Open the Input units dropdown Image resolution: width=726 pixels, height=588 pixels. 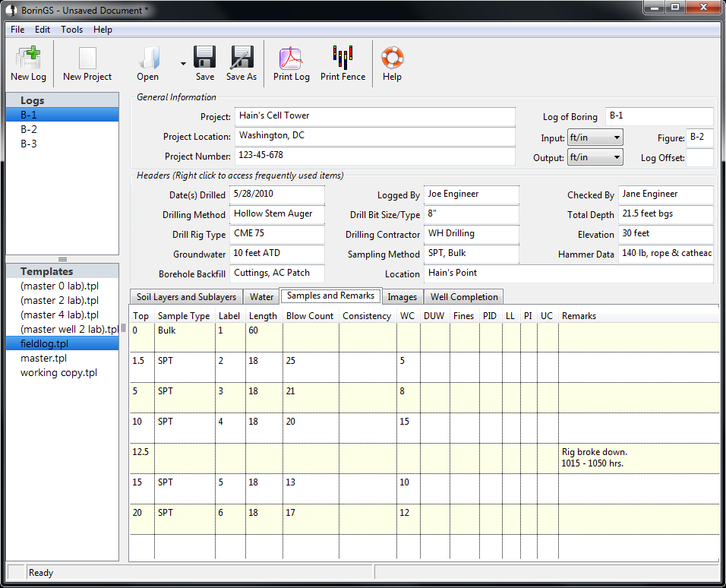pos(595,138)
